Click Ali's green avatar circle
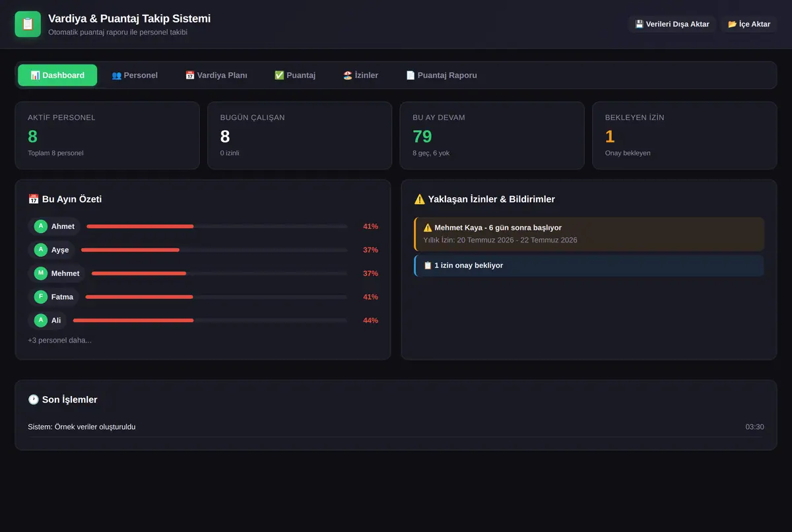 [41, 320]
